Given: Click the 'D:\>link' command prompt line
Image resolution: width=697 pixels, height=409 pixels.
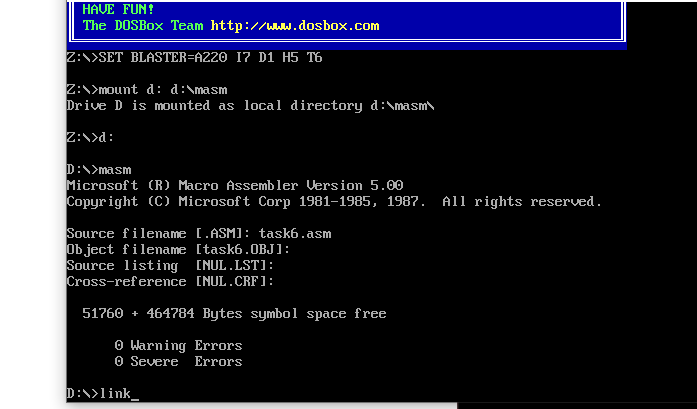Looking at the screenshot, I should (103, 393).
